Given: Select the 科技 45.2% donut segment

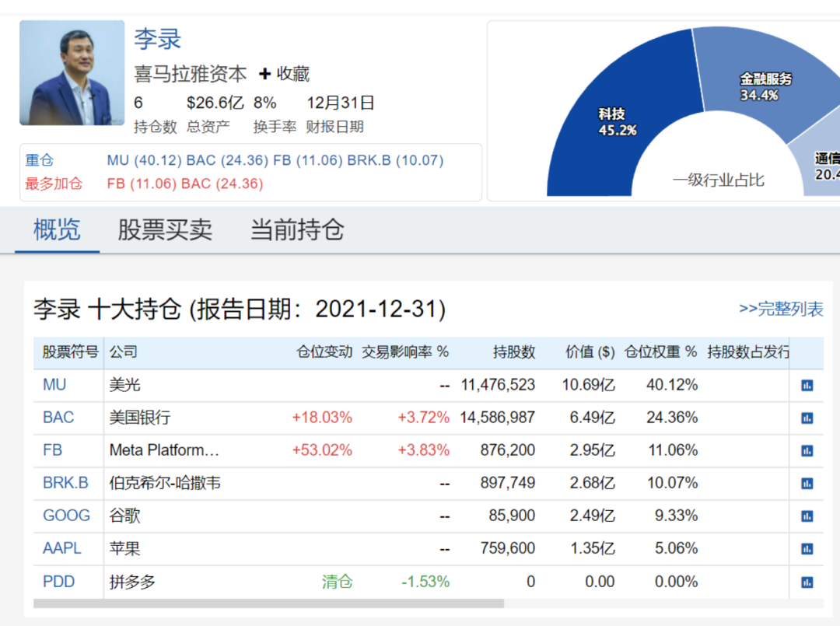Looking at the screenshot, I should [616, 123].
